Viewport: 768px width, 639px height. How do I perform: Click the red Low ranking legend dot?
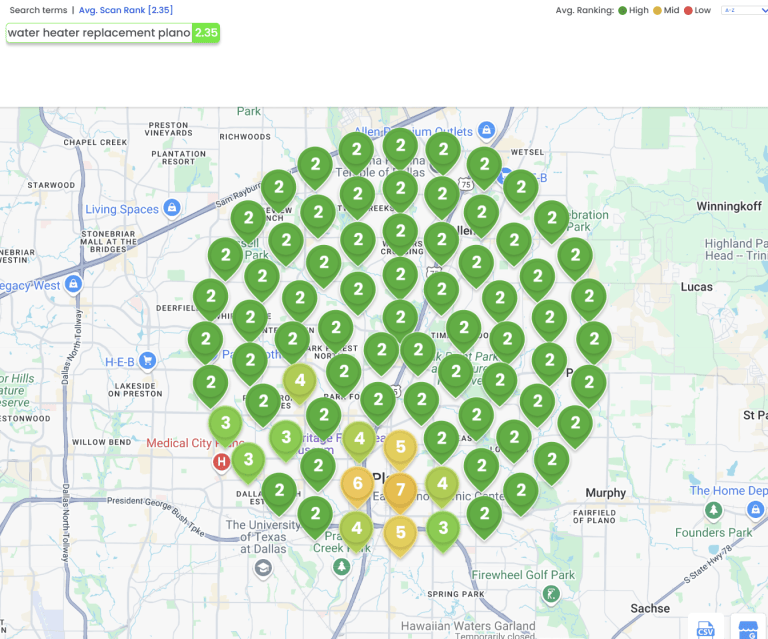click(x=688, y=10)
